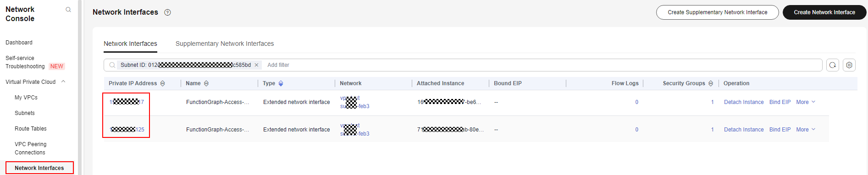Sort by Private IP Address column
This screenshot has height=175, width=868.
163,83
